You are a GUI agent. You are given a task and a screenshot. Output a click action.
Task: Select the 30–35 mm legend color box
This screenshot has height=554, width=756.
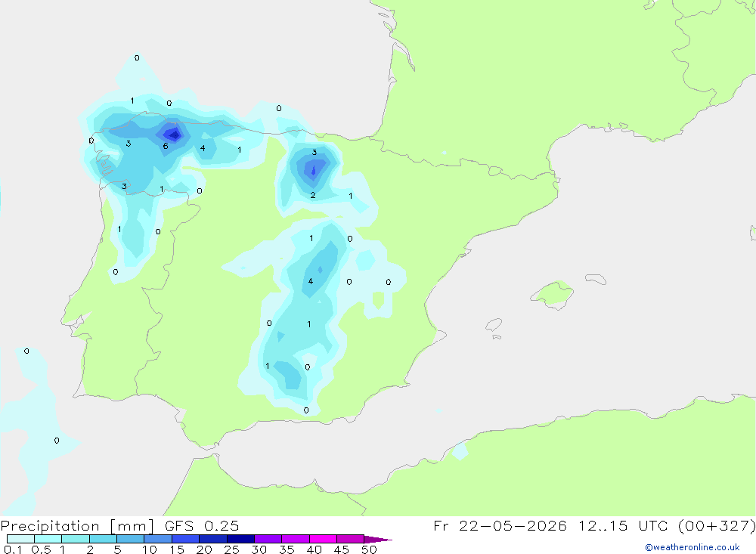coord(268,539)
